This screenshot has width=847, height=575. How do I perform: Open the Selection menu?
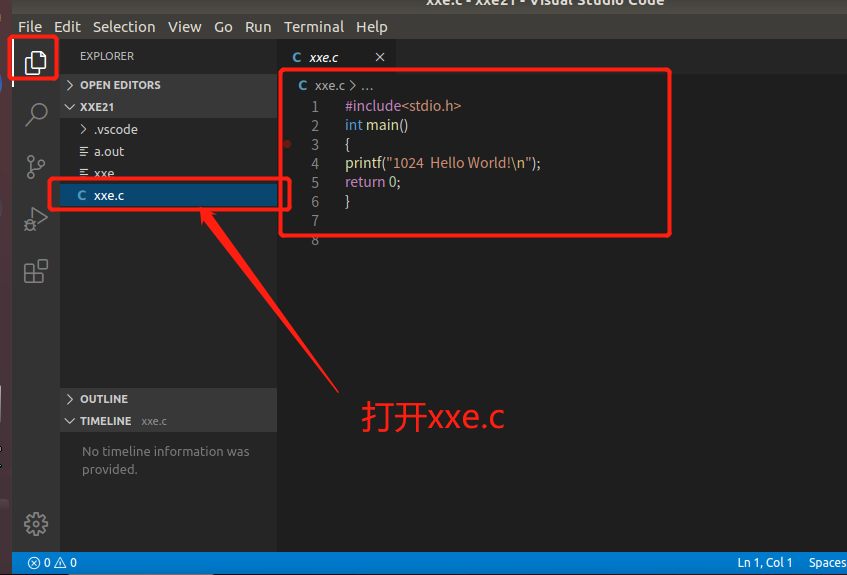pyautogui.click(x=124, y=27)
